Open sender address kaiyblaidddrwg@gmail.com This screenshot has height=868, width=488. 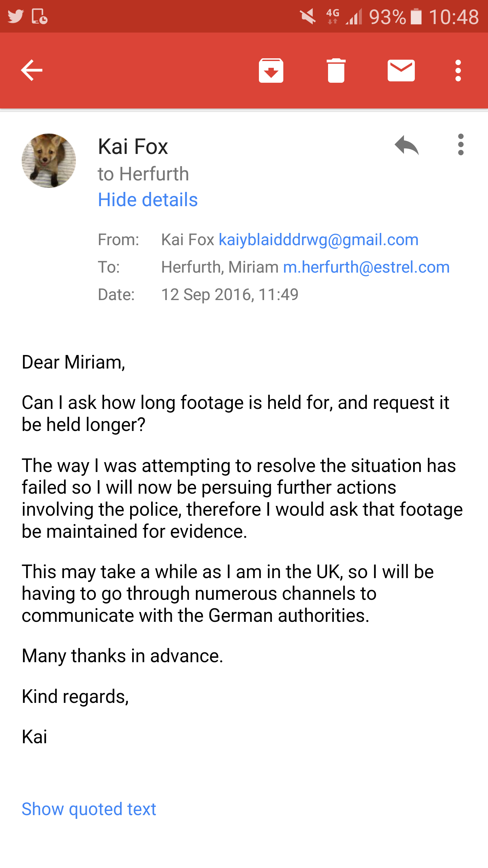[x=319, y=240]
